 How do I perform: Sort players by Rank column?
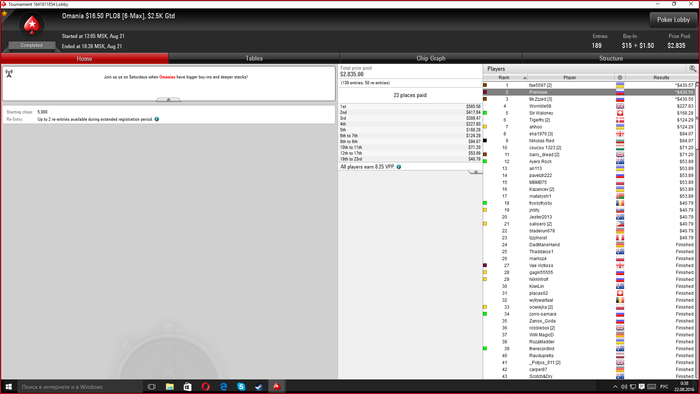505,78
